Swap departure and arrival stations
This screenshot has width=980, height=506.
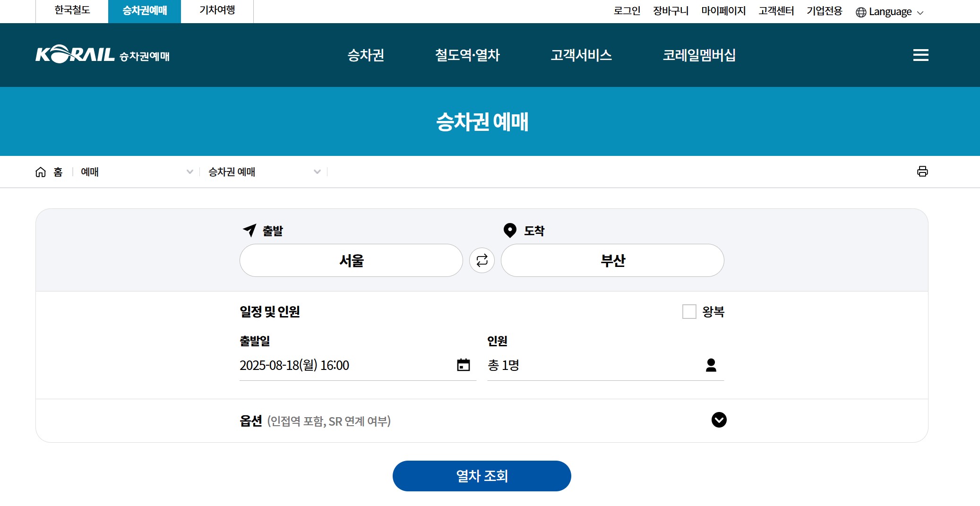[482, 260]
